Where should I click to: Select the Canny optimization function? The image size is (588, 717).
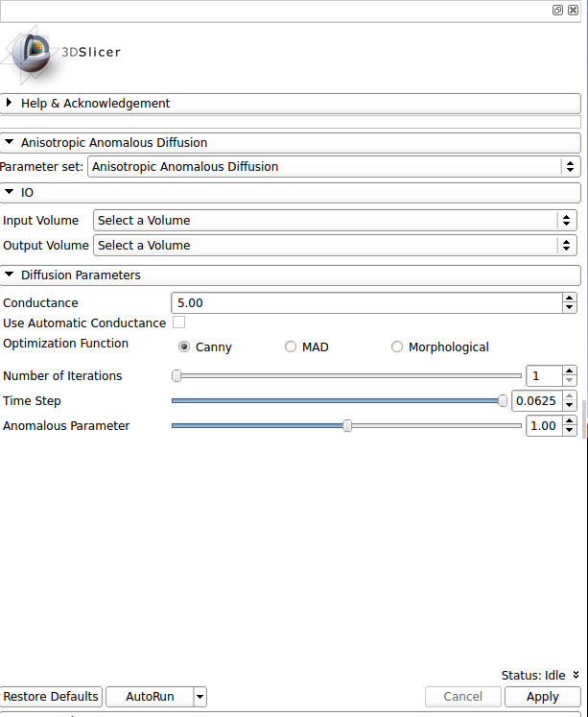coord(184,347)
